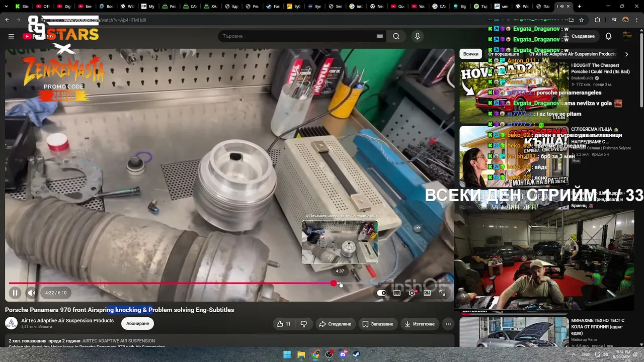Open the AirTec Adaptive Air Suspension Products channel link
Image resolution: width=644 pixels, height=362 pixels.
point(67,321)
